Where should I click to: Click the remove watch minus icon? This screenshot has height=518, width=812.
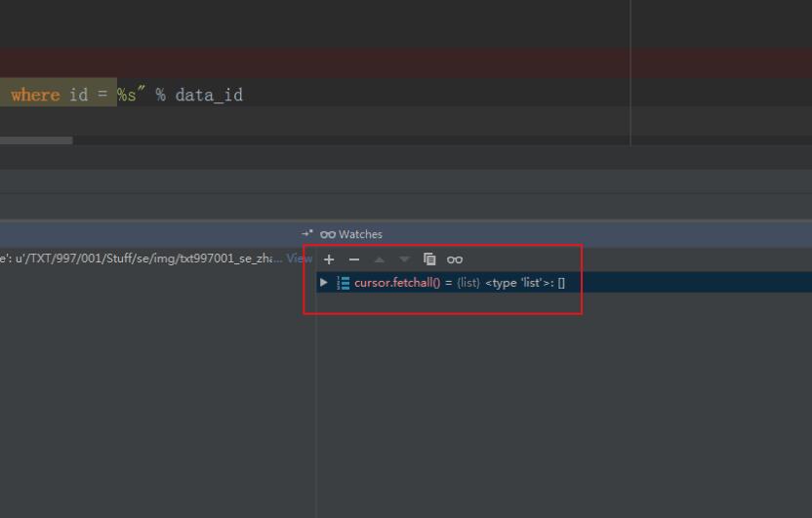coord(354,259)
